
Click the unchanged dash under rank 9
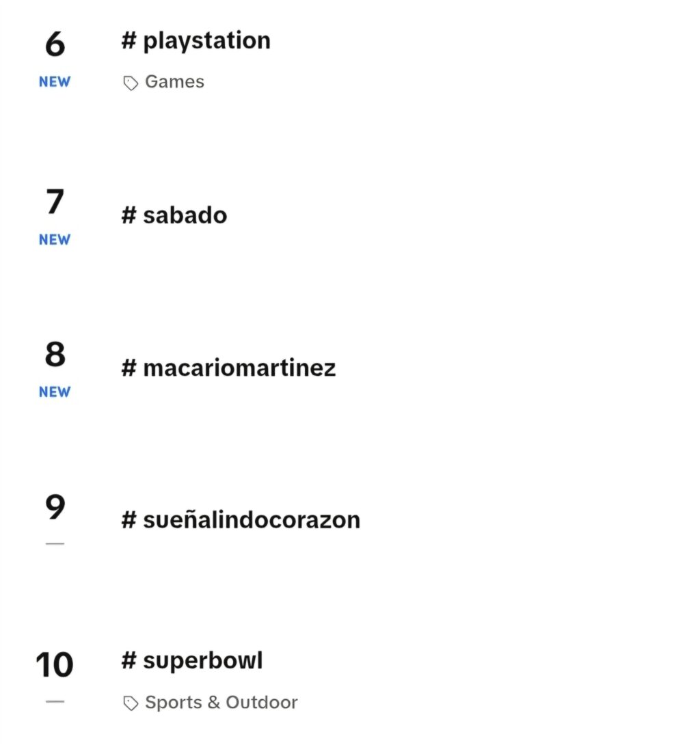(55, 543)
